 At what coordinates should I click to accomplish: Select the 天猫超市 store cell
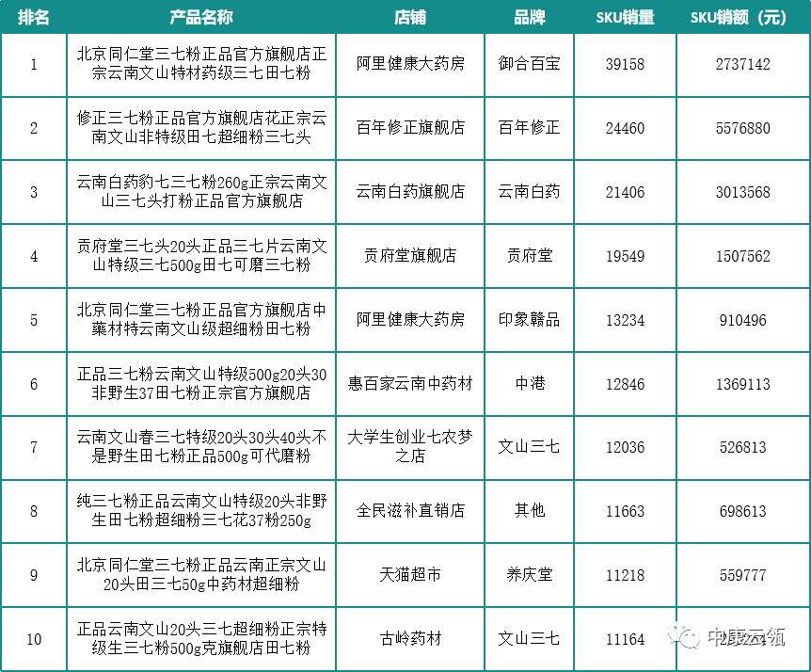(410, 575)
